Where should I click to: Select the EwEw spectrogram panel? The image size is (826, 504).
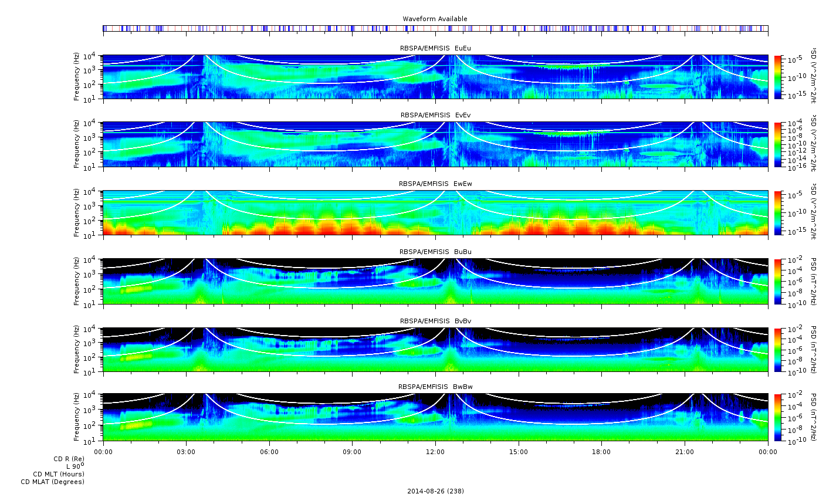435,212
